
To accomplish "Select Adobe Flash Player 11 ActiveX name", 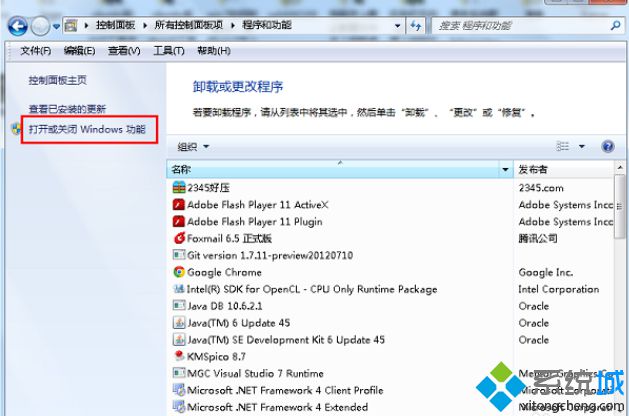I will tap(258, 205).
